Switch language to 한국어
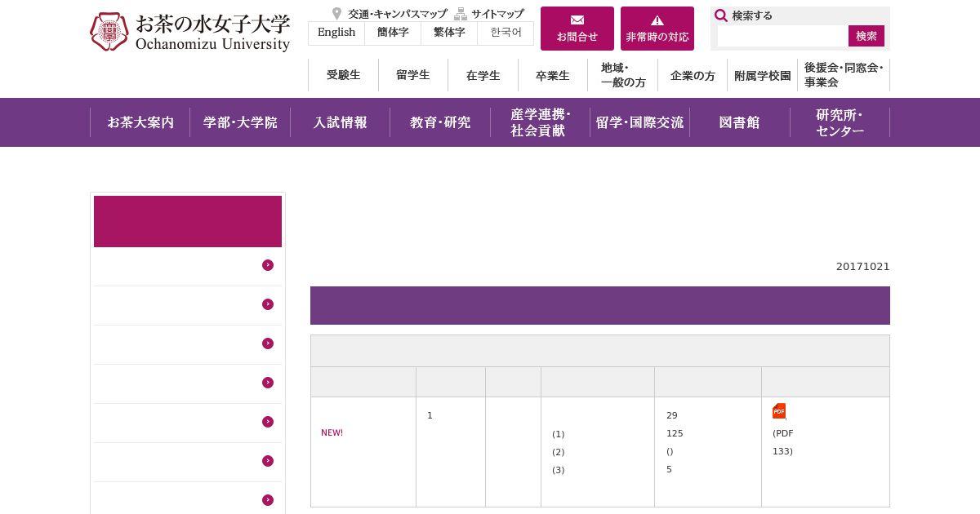Image resolution: width=980 pixels, height=514 pixels. click(506, 33)
